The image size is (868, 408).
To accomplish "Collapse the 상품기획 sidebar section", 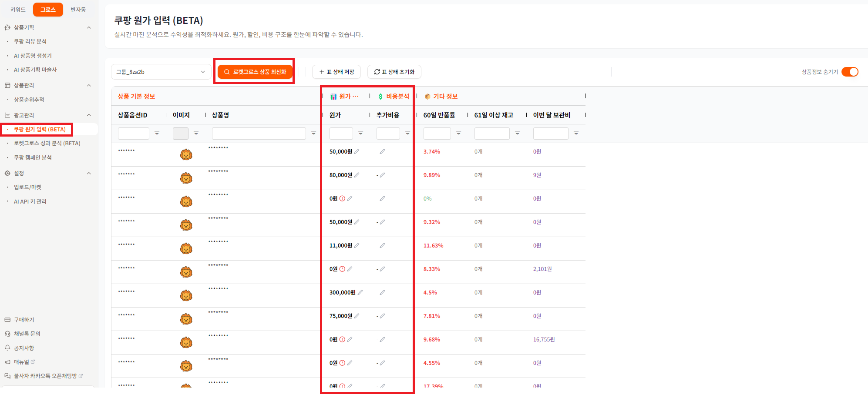I will tap(89, 27).
